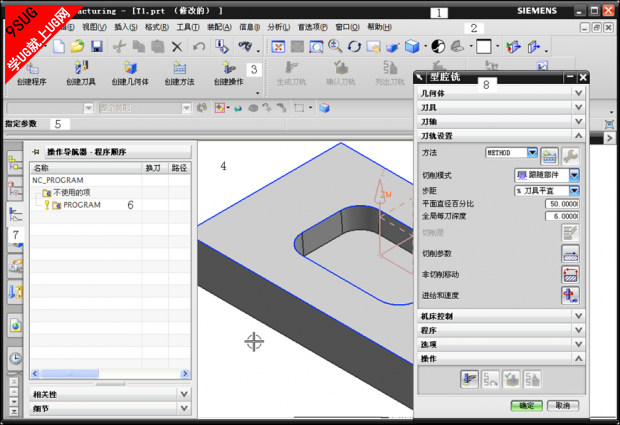
Task: Open the 步距 刀具平直 dropdown
Action: coord(574,191)
